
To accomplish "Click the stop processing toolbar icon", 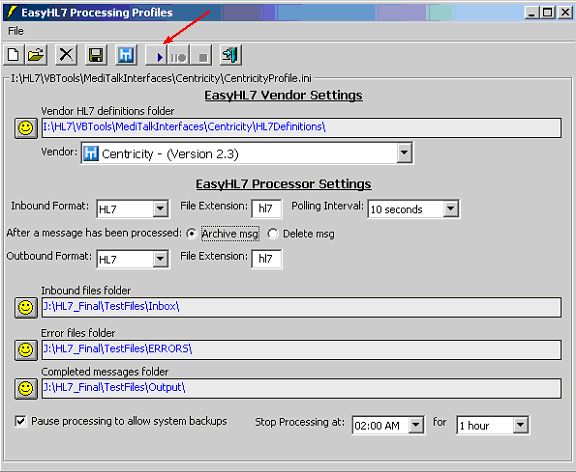I will pos(201,55).
